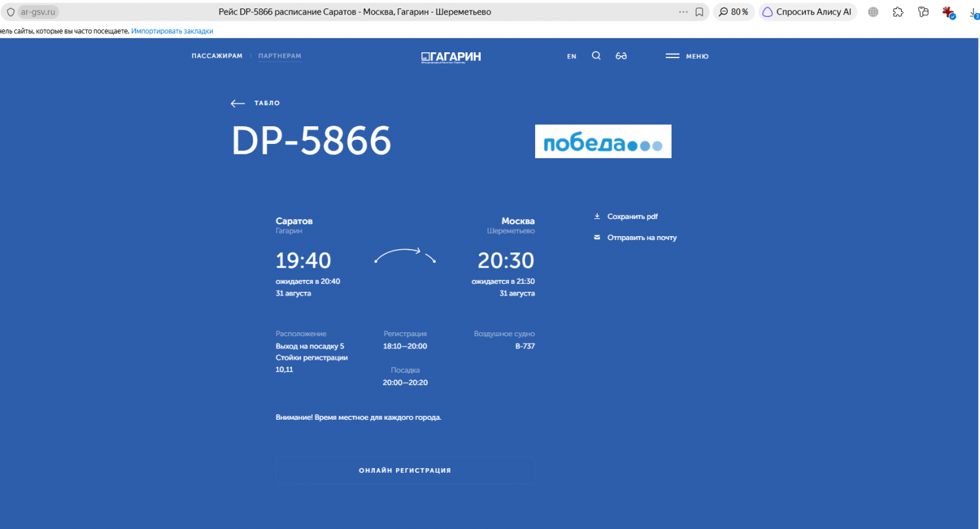Toggle the accessibility glasses icon
Viewport: 980px width, 529px height.
(x=621, y=56)
